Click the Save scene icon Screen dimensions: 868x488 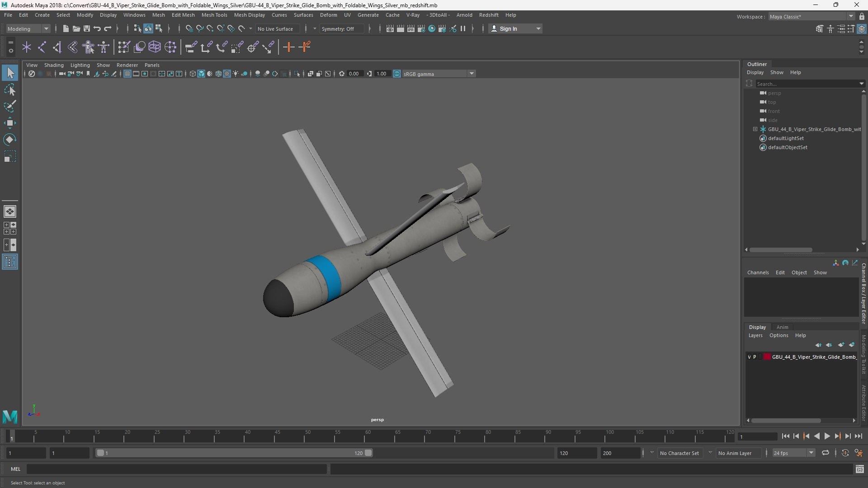coord(86,28)
